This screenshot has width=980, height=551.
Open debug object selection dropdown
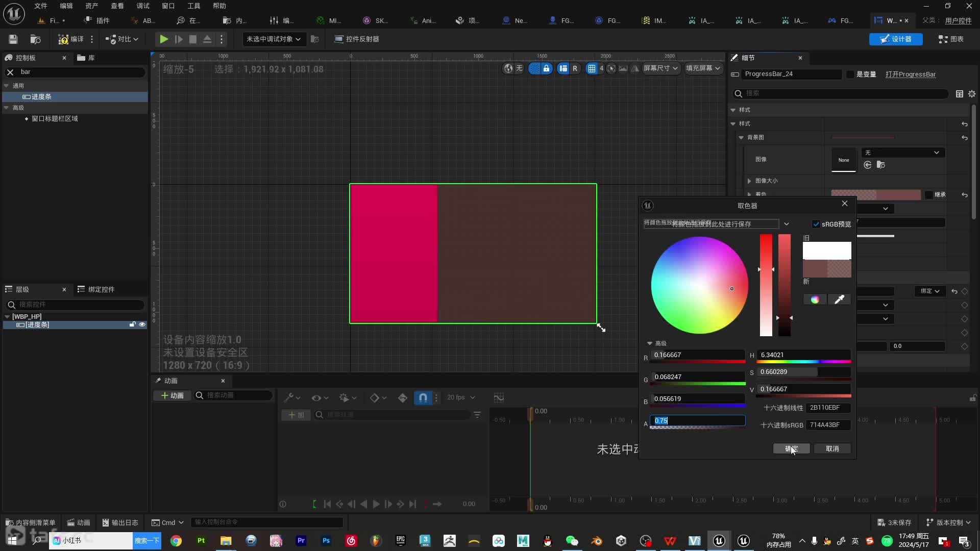coord(273,39)
